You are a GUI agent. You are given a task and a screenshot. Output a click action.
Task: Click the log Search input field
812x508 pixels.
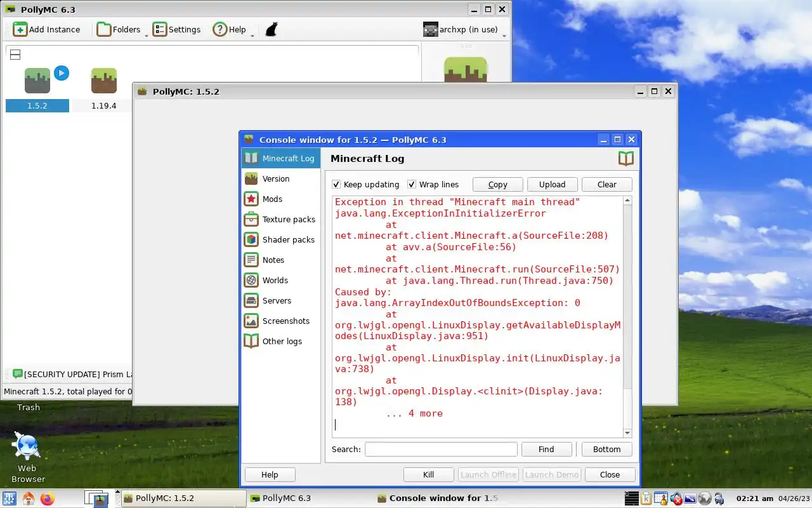point(441,449)
